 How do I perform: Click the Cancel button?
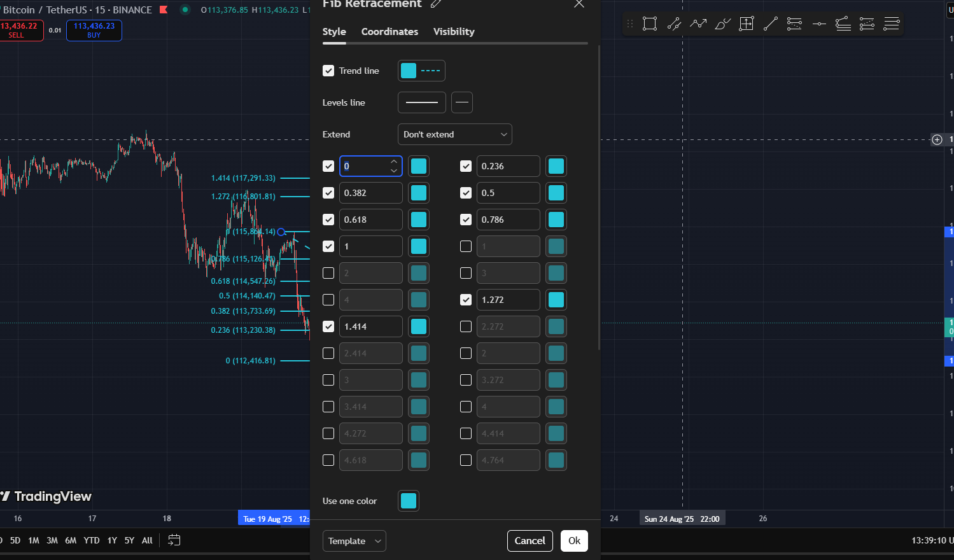click(x=530, y=541)
